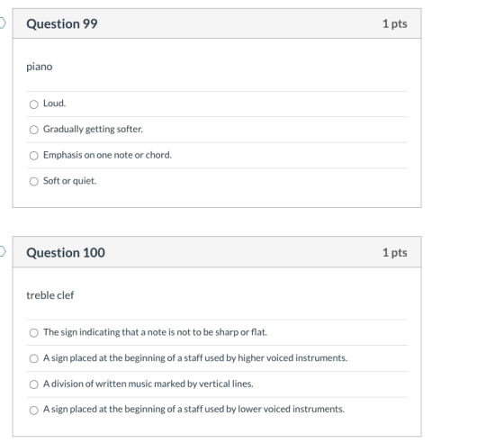Click the 'higher voiced instruments' answer sentence text
The width and height of the screenshot is (504, 443).
click(195, 358)
